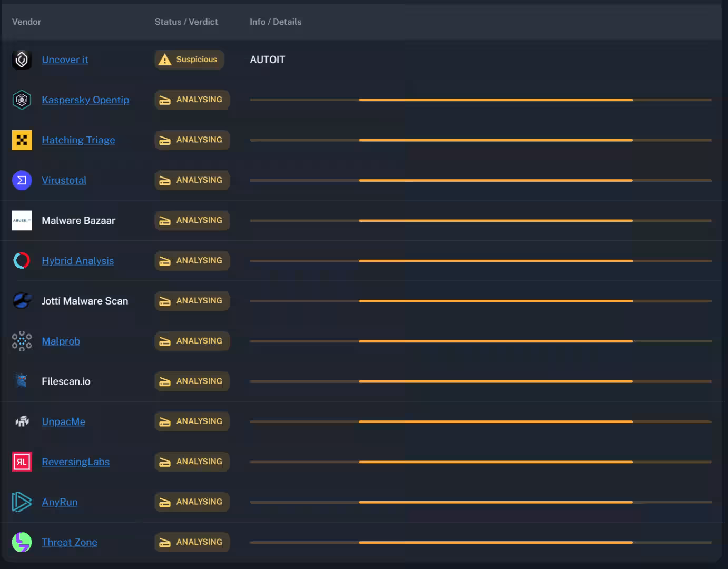Image resolution: width=728 pixels, height=569 pixels.
Task: Click the ReversingLabs progress bar
Action: click(x=480, y=462)
